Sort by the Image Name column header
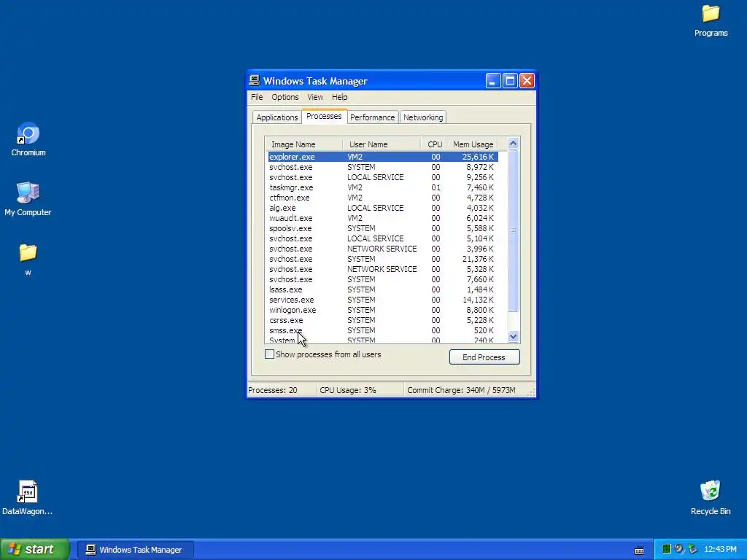Viewport: 747px width, 560px height. (x=304, y=144)
